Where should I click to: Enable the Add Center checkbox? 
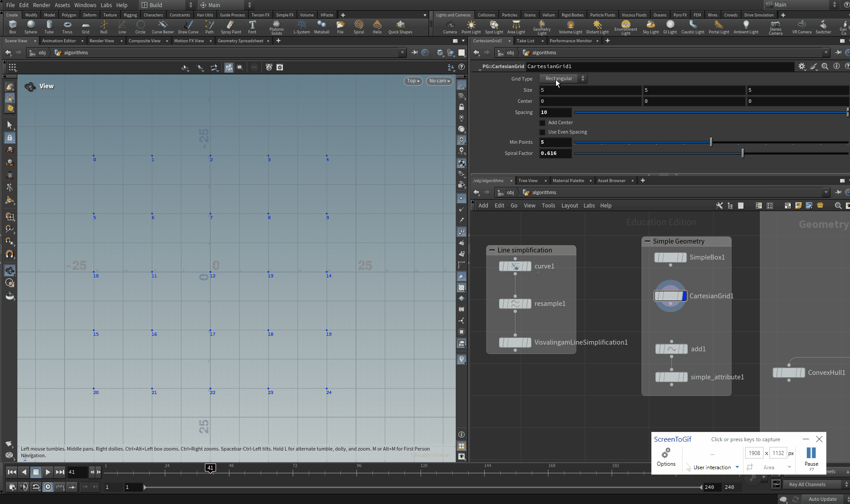pyautogui.click(x=542, y=123)
